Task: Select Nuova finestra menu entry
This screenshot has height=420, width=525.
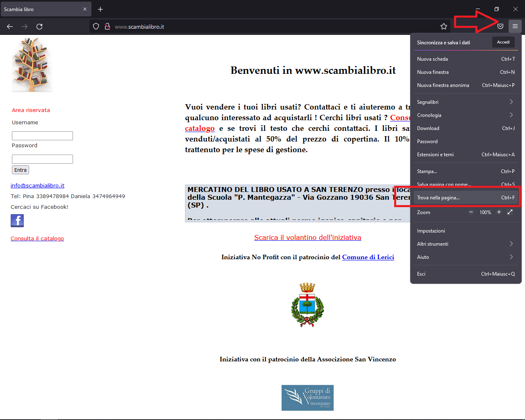Action: [x=466, y=72]
